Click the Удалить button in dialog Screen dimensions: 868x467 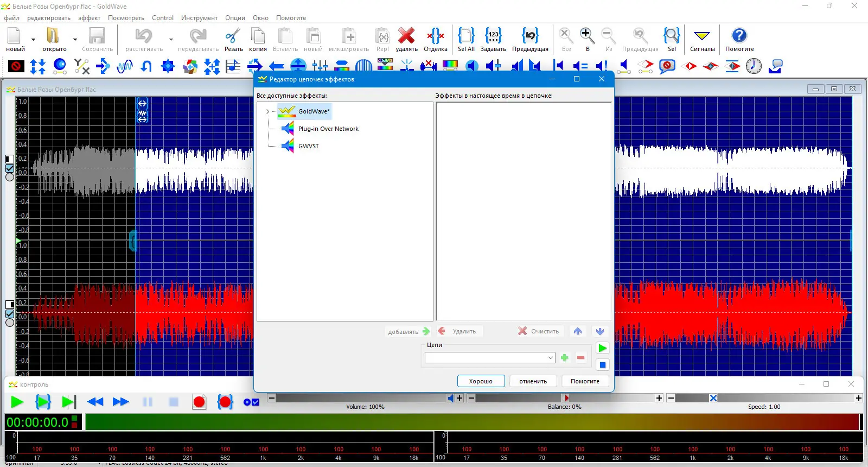pos(458,331)
